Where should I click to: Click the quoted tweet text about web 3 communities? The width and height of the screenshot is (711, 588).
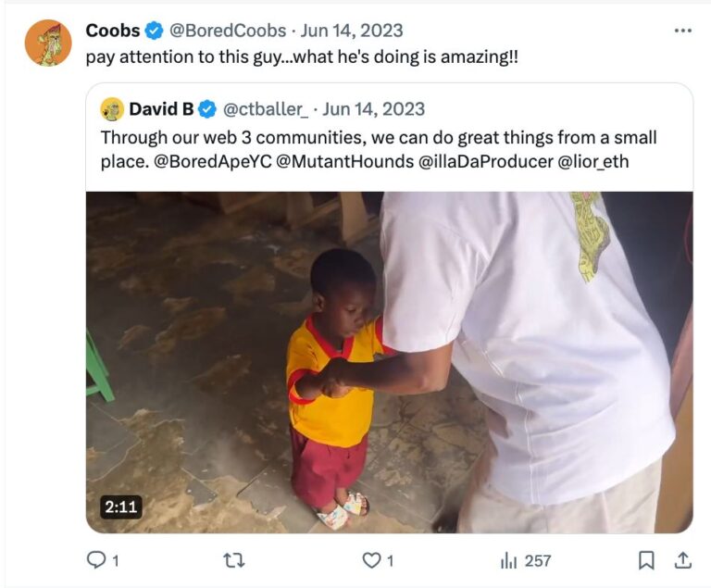[x=378, y=148]
